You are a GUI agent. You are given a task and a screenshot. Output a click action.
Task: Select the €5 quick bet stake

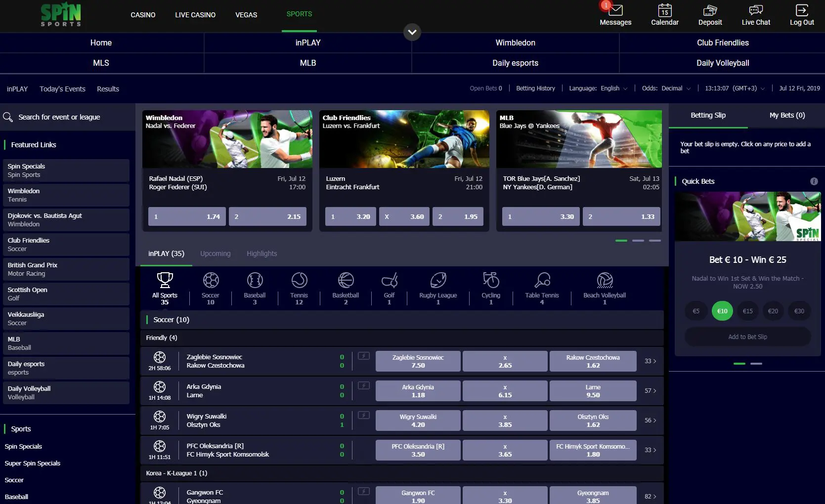click(696, 311)
